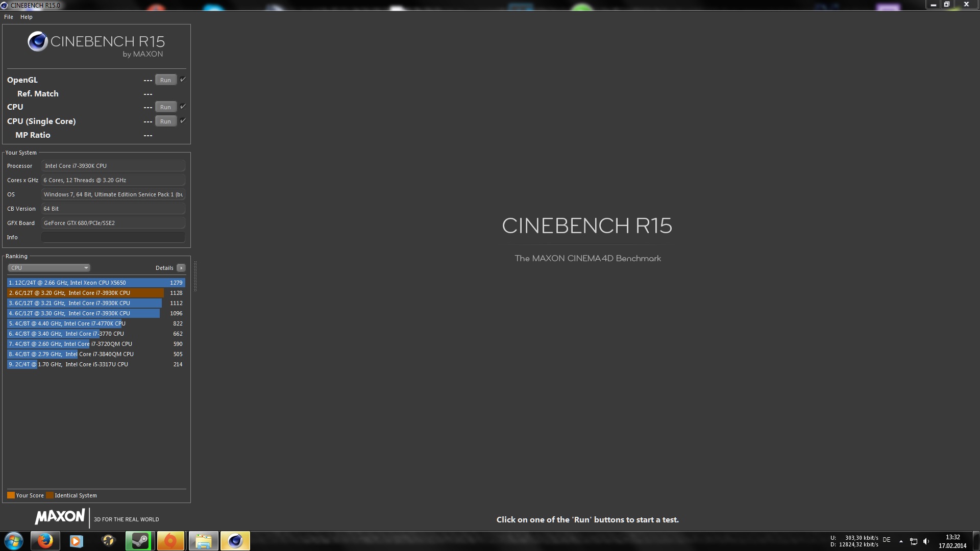Select rank 9 Intel Core i5-3317U entry

tap(96, 364)
